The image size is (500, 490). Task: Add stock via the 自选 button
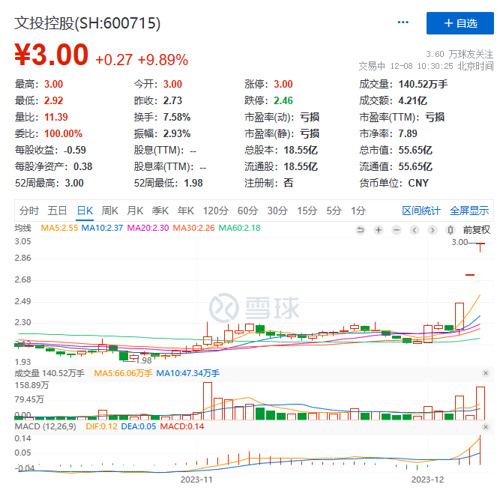pyautogui.click(x=460, y=23)
